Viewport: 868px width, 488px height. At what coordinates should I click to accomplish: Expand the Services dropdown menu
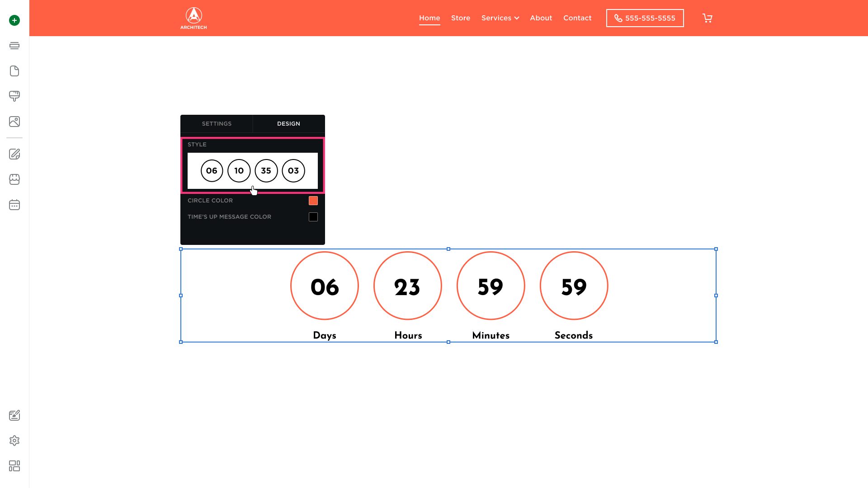(500, 18)
